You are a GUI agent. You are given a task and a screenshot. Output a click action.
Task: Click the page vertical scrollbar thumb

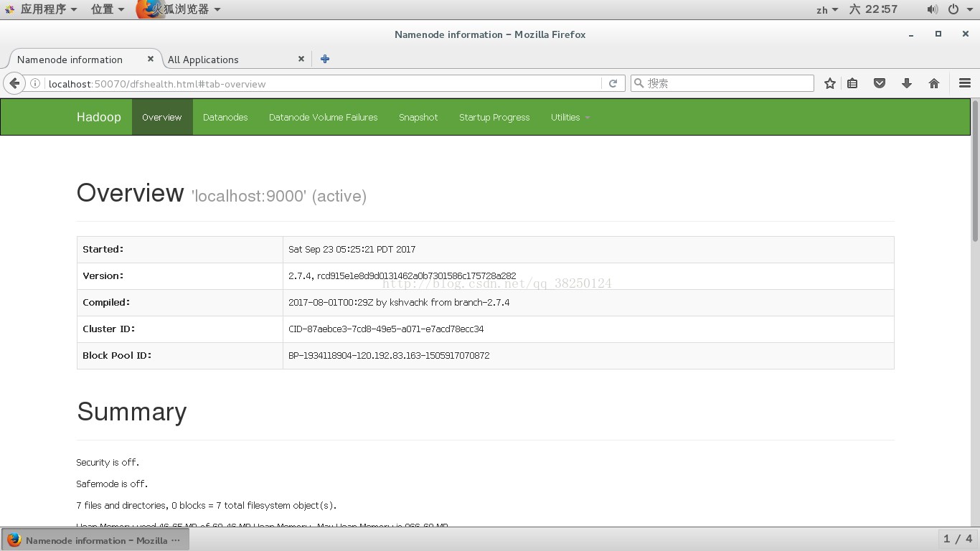click(975, 171)
